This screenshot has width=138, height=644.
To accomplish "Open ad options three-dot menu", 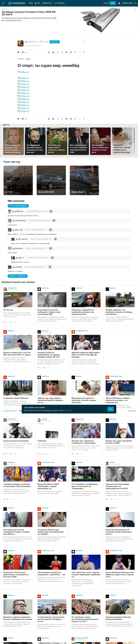I will (x=136, y=9).
